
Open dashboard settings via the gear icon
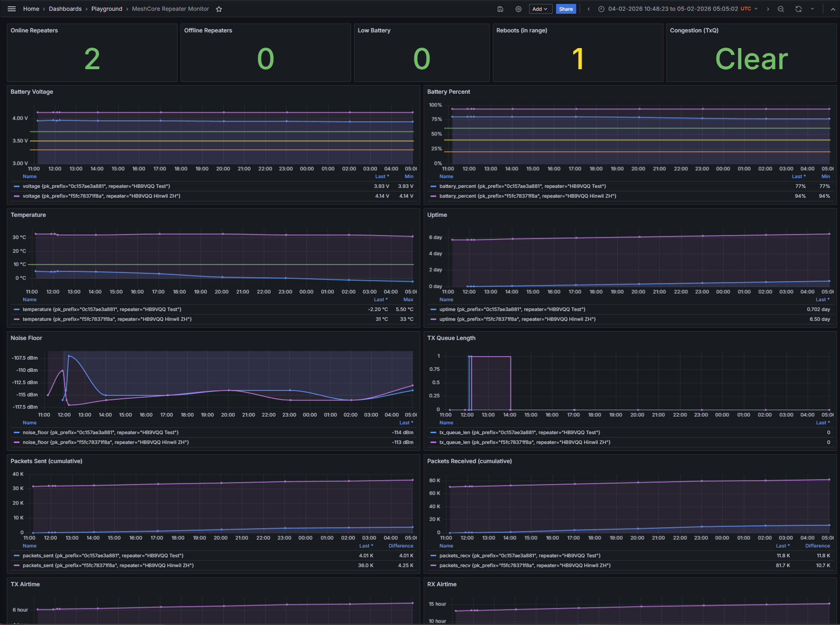518,9
